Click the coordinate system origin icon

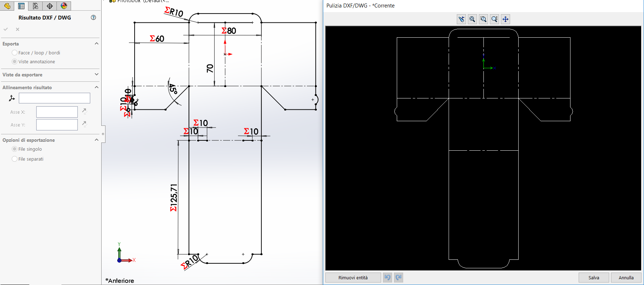pos(12,98)
